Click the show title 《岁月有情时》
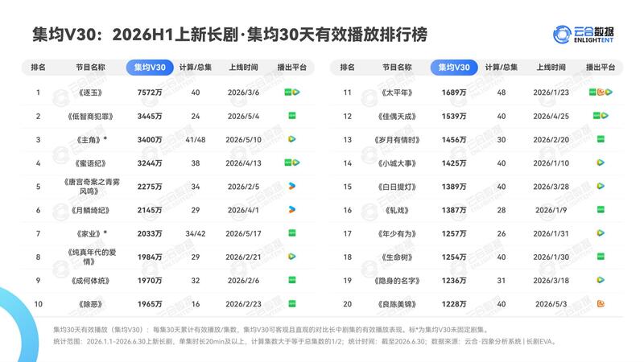Screen dimensions: 644x362 pos(397,139)
